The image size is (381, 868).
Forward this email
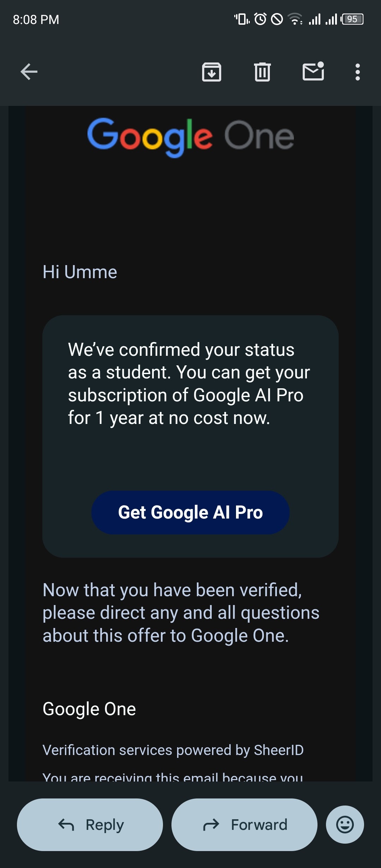point(244,825)
